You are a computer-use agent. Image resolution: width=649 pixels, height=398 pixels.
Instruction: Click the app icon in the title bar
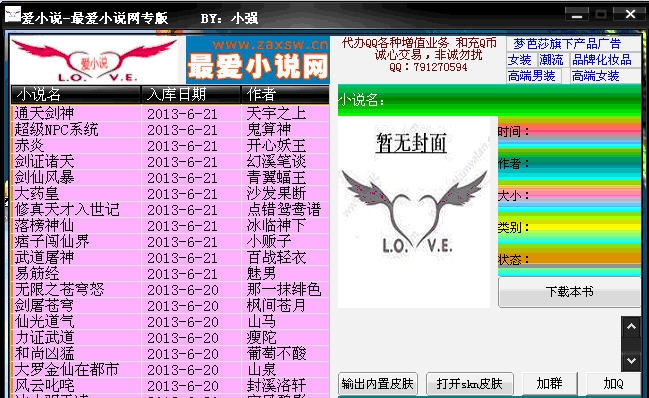12,14
